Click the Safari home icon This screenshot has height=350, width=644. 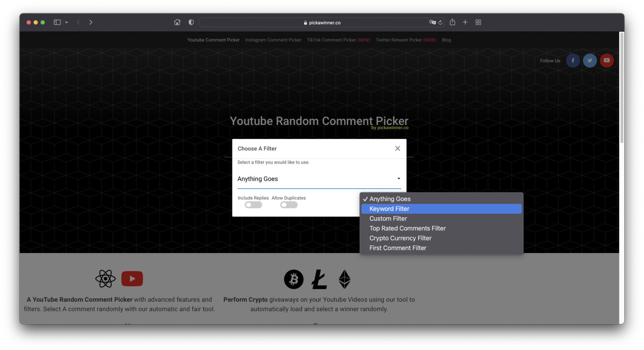coord(177,22)
